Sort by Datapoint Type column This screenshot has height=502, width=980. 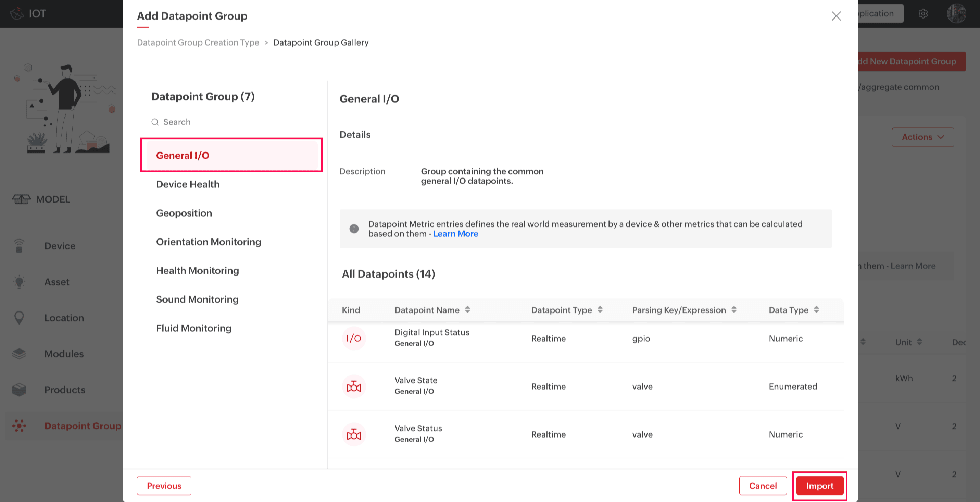pyautogui.click(x=600, y=310)
